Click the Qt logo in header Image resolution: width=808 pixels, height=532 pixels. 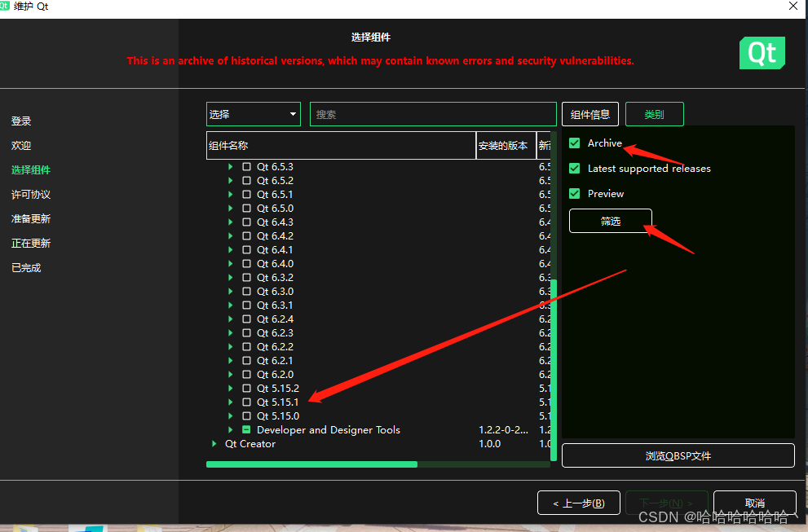coord(762,52)
